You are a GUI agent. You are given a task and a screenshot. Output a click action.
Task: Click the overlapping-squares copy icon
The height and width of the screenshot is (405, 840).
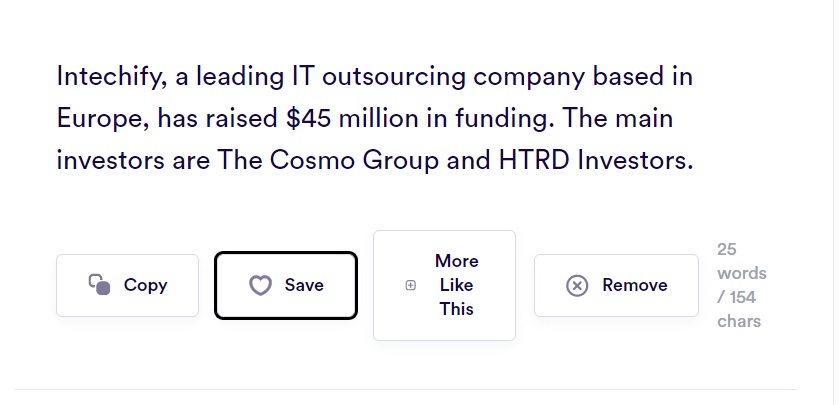(x=99, y=285)
